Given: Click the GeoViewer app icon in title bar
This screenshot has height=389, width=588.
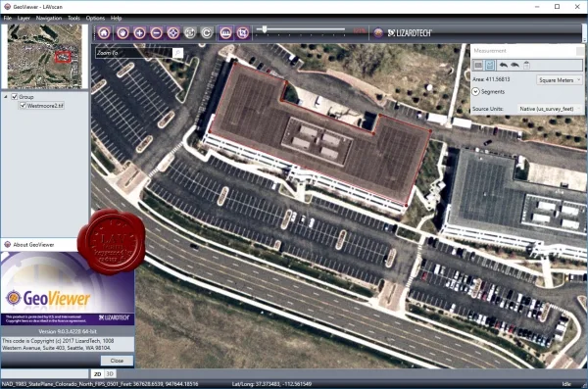Looking at the screenshot, I should 7,7.
